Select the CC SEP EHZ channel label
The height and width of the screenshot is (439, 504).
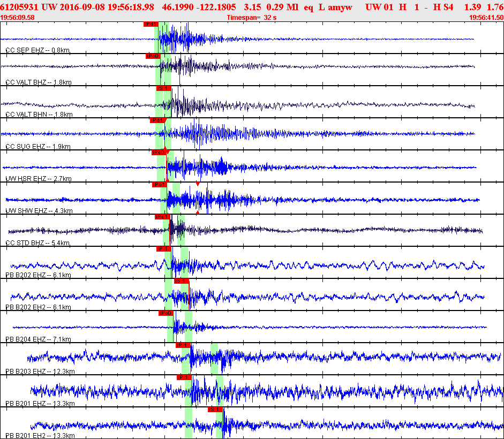38,50
